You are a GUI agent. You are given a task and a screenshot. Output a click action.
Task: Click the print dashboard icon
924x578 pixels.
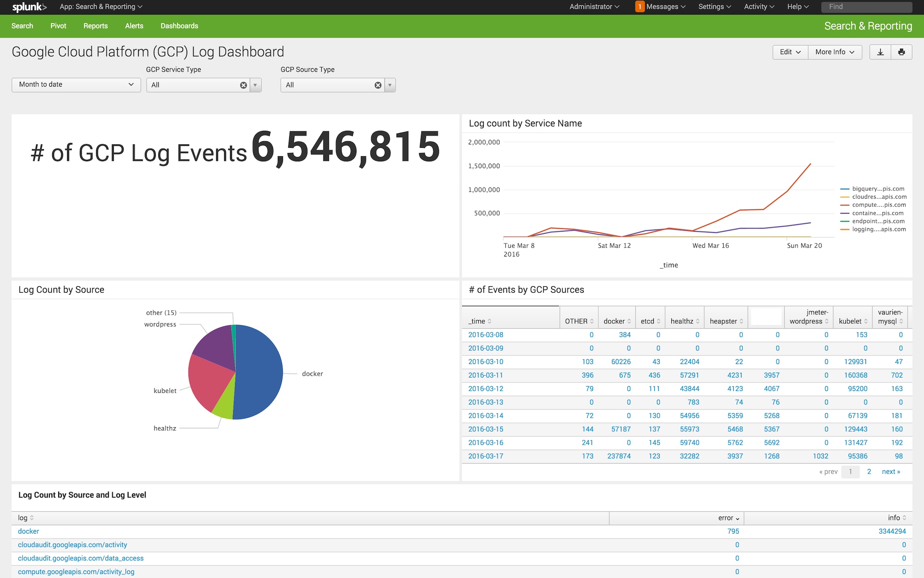coord(901,52)
